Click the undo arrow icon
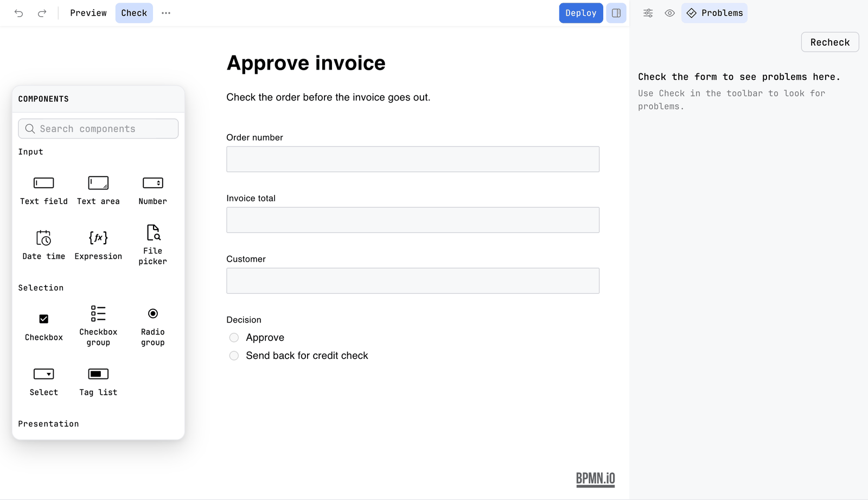 [x=19, y=13]
